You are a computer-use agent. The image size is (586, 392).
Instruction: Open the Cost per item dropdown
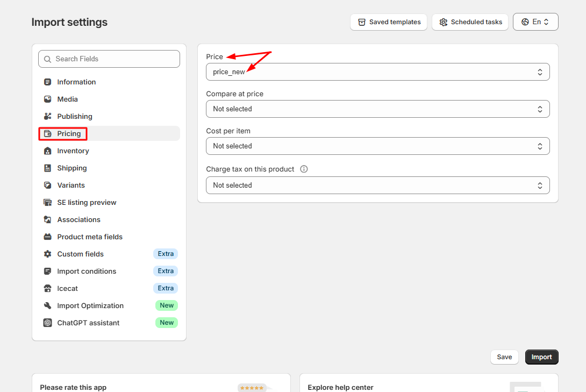coord(377,146)
